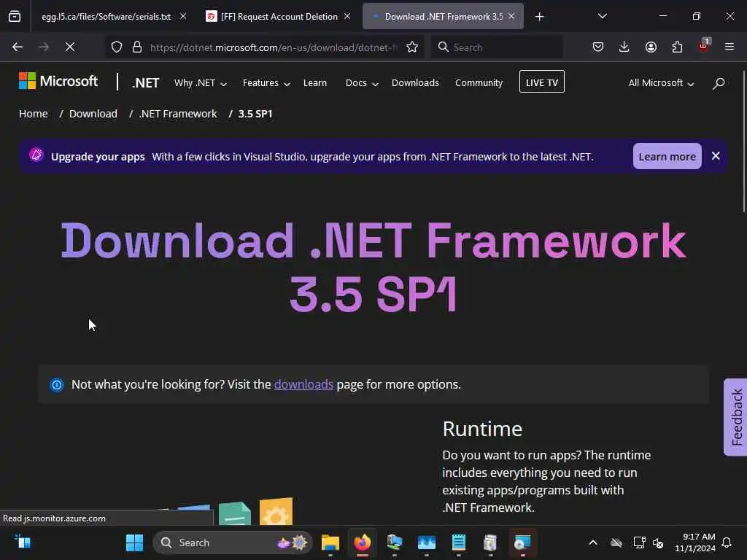The width and height of the screenshot is (747, 560).
Task: Expand the All Microsoft menu
Action: click(661, 83)
